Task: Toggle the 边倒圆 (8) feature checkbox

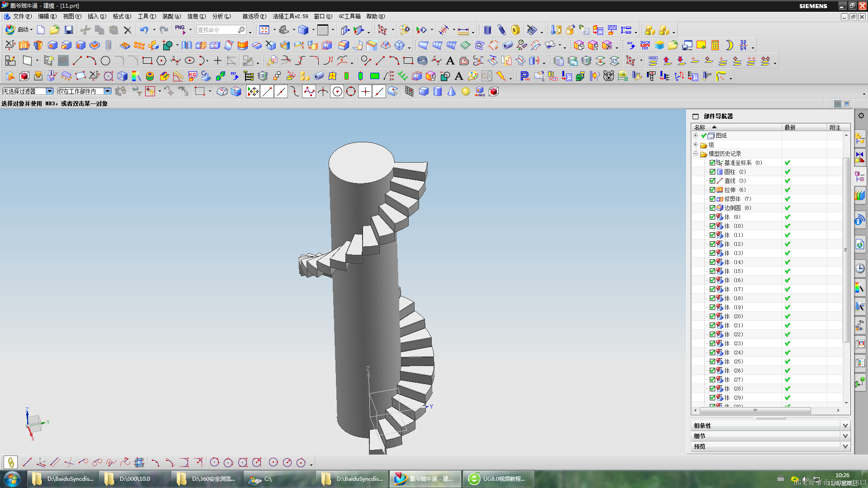Action: [712, 208]
